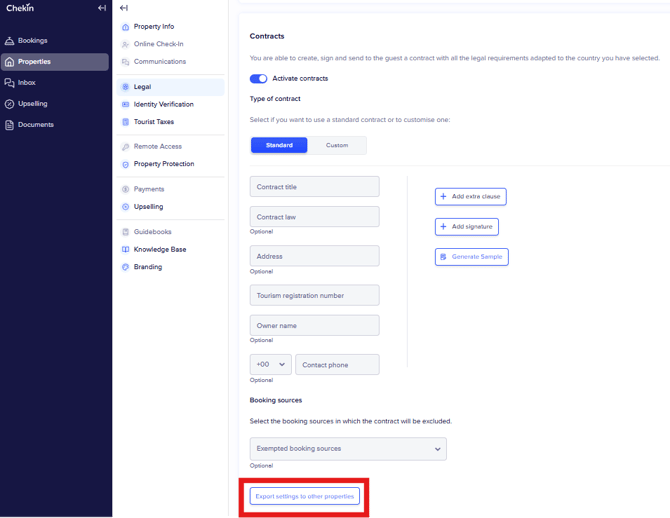Click the Remote Access key icon
670x518 pixels.
coord(125,147)
